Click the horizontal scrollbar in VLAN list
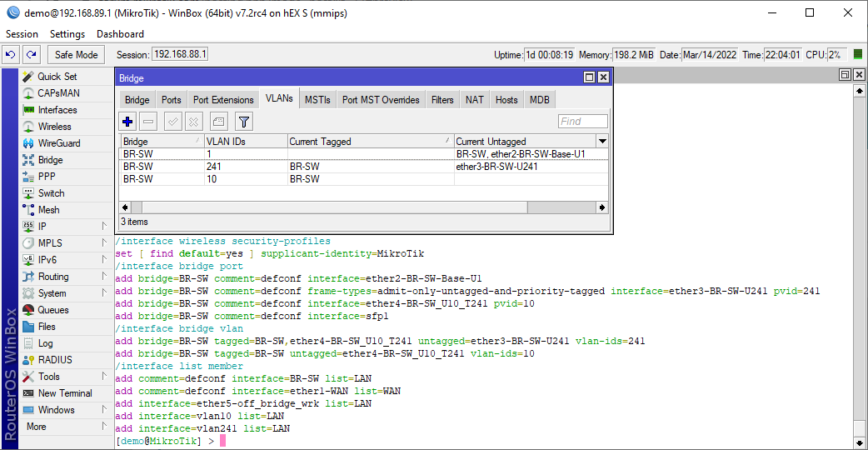Screen dimensions: 868x450 pos(363,206)
